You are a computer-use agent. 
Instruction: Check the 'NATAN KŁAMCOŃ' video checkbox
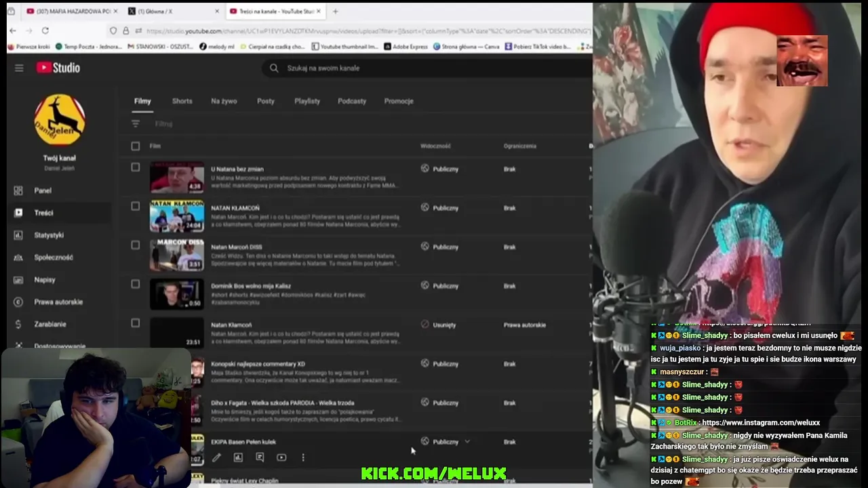click(136, 206)
